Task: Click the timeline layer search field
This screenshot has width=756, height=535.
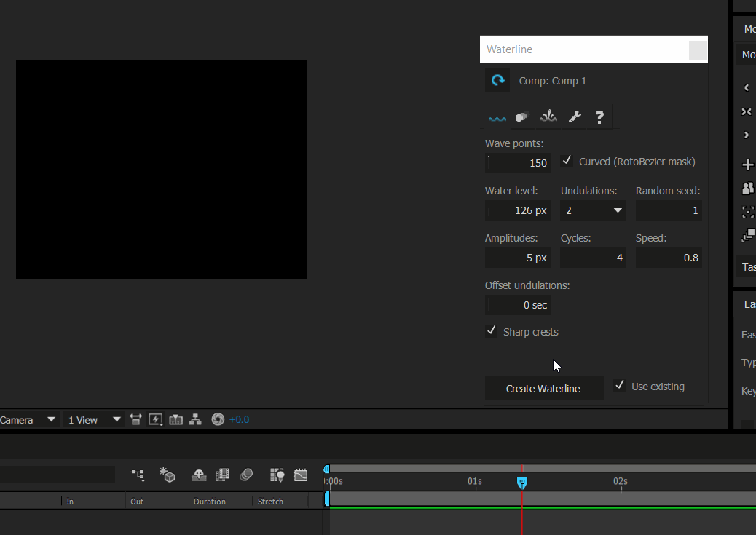Action: click(58, 475)
